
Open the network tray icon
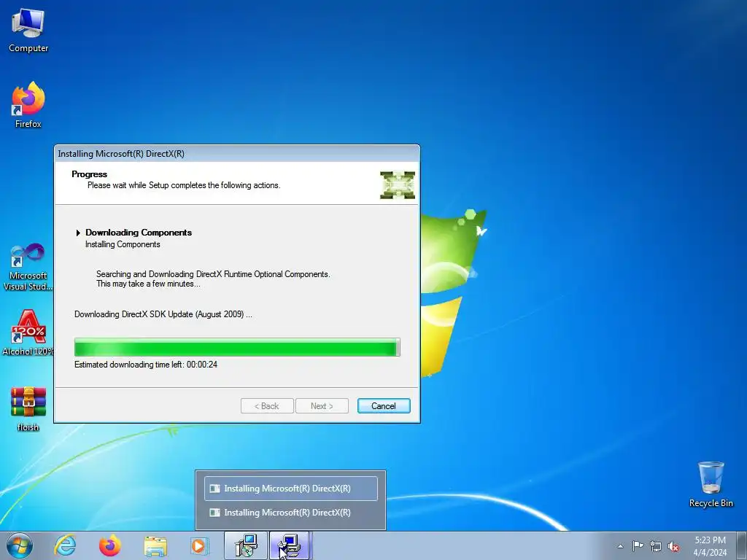coord(656,546)
